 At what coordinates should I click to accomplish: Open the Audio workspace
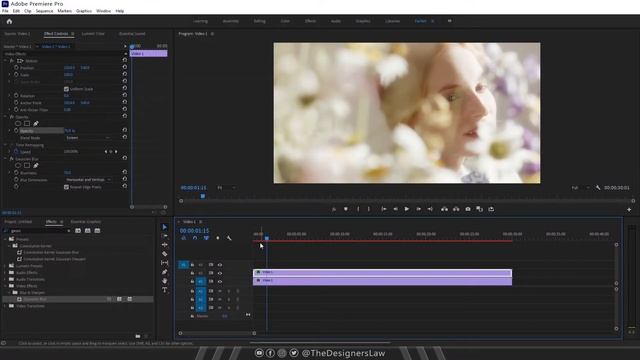pos(336,21)
